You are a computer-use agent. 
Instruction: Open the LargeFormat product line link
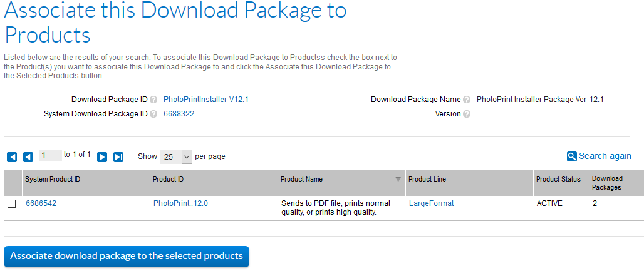point(431,203)
